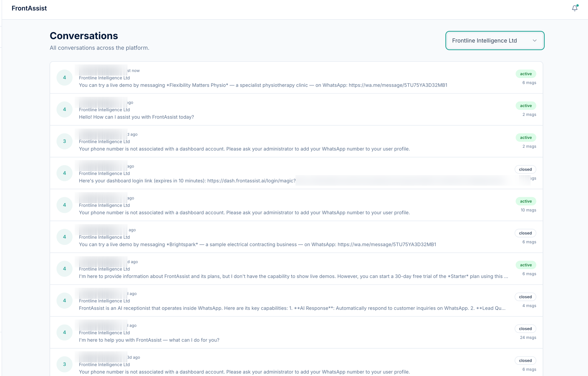Click the closed badge on the 24 msgs conversation
Viewport: 588px width, 376px height.
525,329
